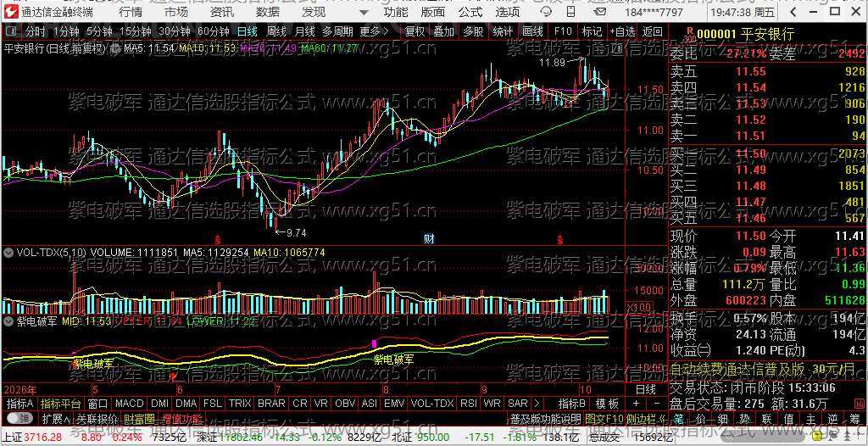Open the 复权 adjustment options

click(415, 31)
